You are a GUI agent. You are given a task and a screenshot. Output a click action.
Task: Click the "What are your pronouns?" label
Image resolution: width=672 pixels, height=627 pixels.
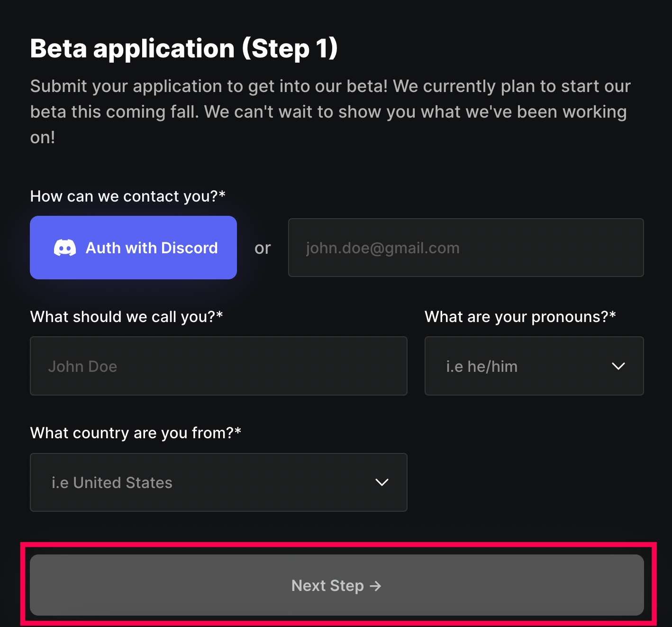click(520, 317)
